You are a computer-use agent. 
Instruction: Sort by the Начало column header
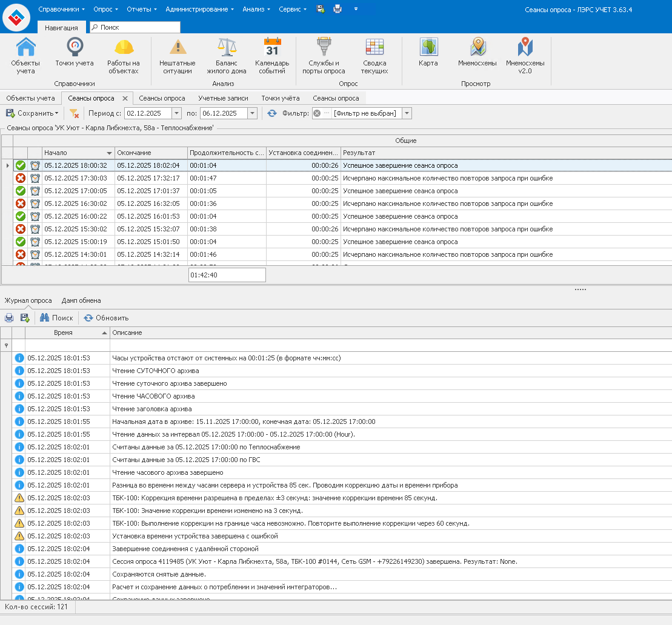tap(73, 153)
